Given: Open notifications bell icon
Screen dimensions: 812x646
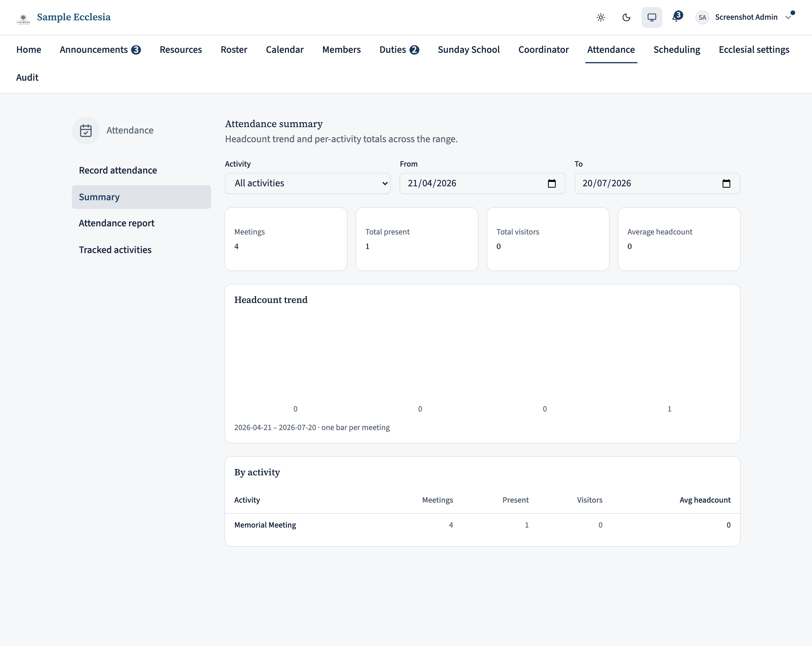Looking at the screenshot, I should point(677,17).
